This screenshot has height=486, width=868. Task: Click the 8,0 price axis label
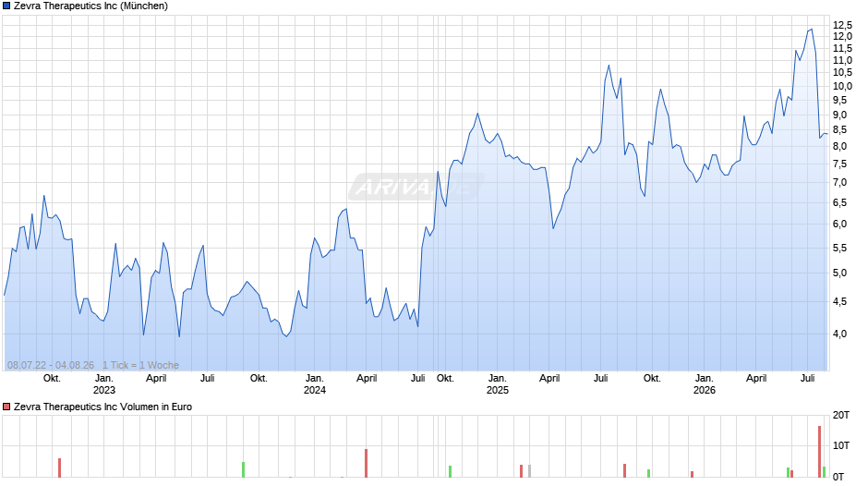click(839, 147)
